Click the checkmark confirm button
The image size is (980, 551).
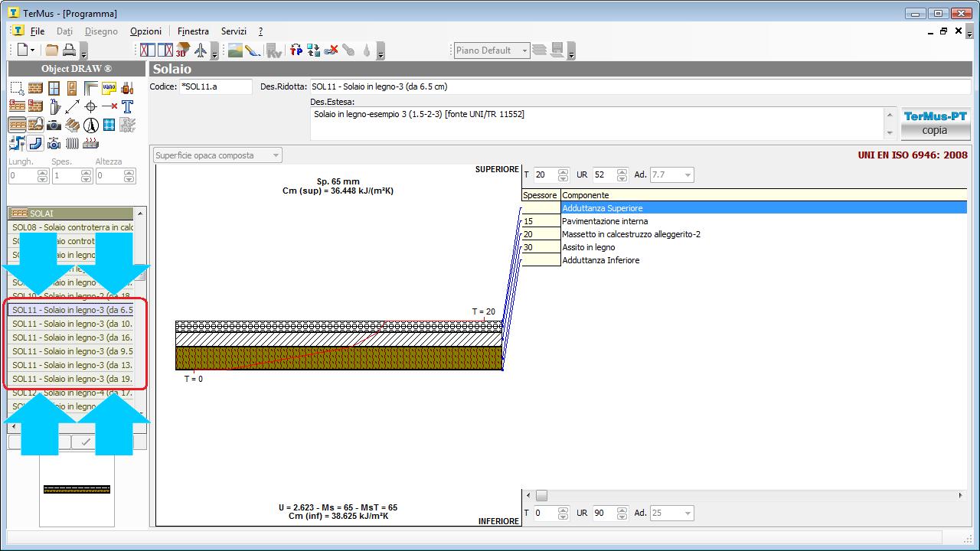click(x=86, y=442)
